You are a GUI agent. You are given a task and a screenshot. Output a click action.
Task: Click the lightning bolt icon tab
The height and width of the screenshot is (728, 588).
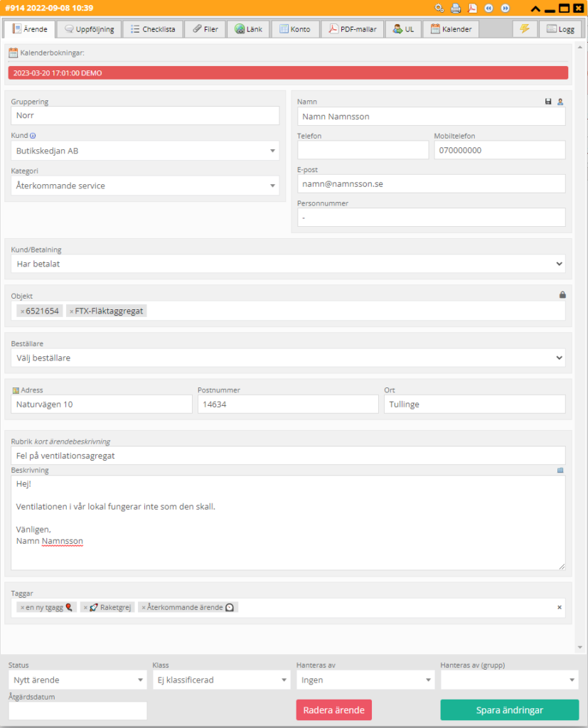(x=525, y=28)
